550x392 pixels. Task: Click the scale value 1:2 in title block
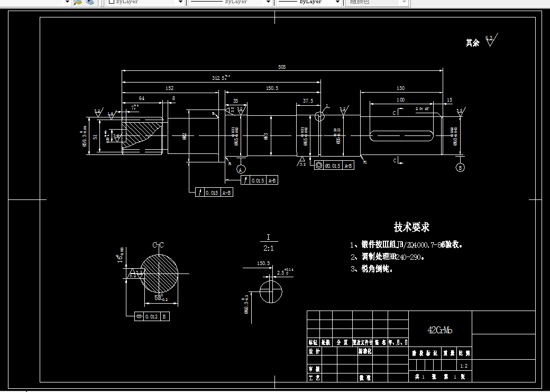click(x=463, y=366)
